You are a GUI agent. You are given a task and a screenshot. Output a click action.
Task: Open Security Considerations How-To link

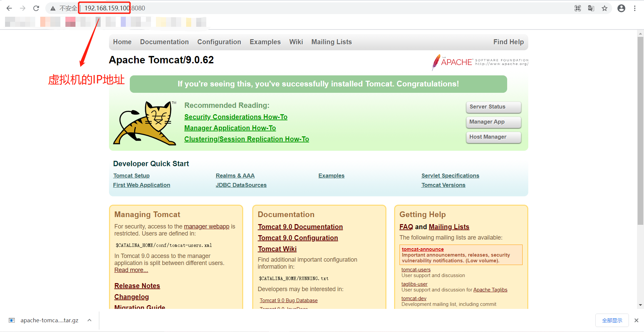point(236,117)
